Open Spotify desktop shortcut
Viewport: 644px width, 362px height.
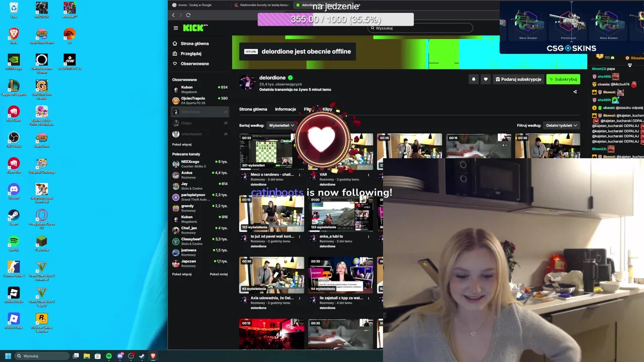click(x=14, y=243)
